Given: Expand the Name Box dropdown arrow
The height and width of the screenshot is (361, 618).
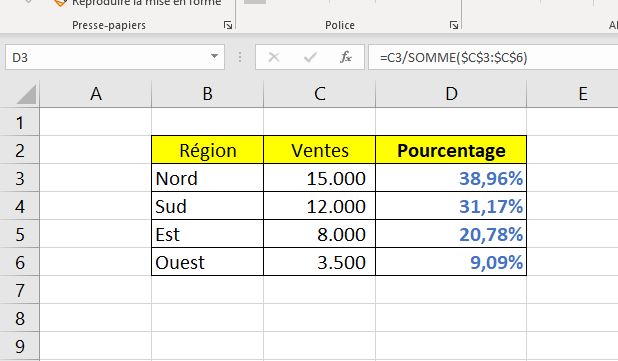Looking at the screenshot, I should 214,56.
